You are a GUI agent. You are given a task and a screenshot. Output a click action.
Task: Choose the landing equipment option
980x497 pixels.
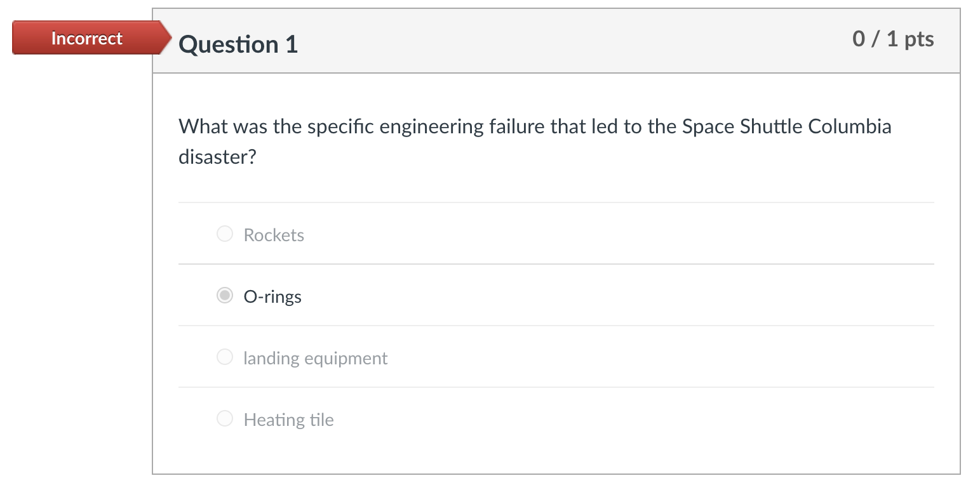pos(225,357)
